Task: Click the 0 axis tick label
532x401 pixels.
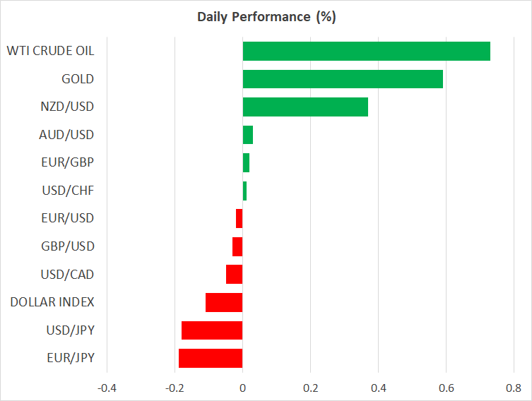Action: point(242,388)
